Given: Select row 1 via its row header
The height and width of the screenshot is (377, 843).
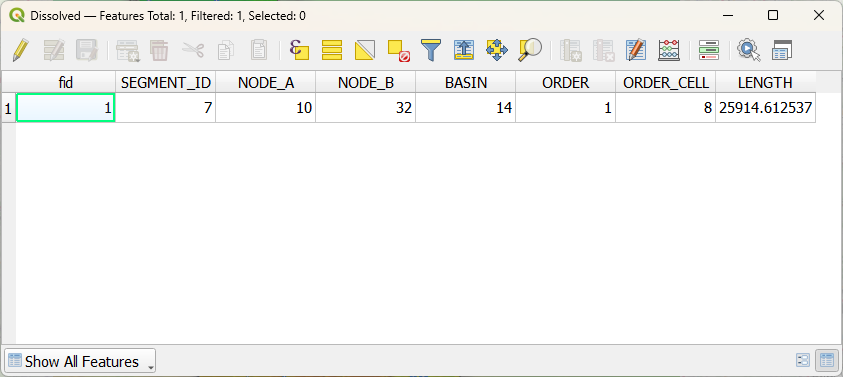Looking at the screenshot, I should point(8,108).
